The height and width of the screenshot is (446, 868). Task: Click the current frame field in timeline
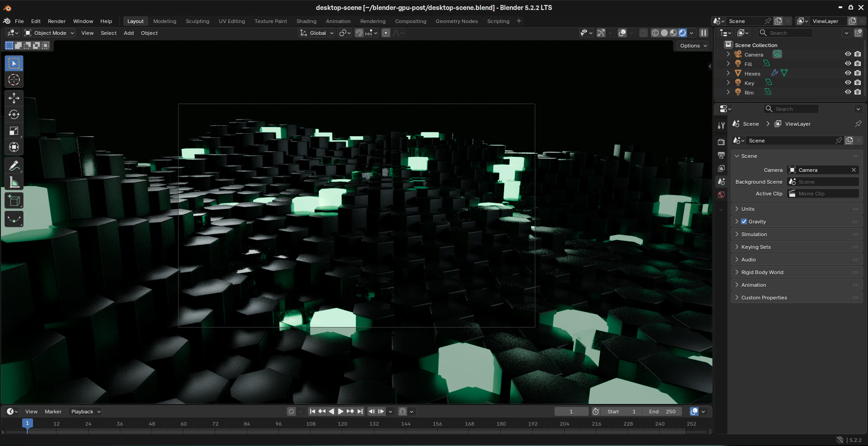click(x=571, y=412)
